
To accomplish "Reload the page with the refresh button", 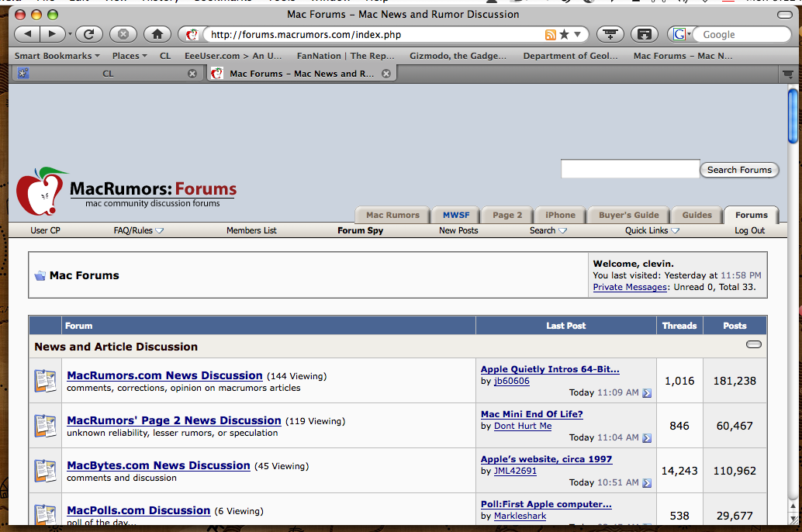I will (89, 34).
